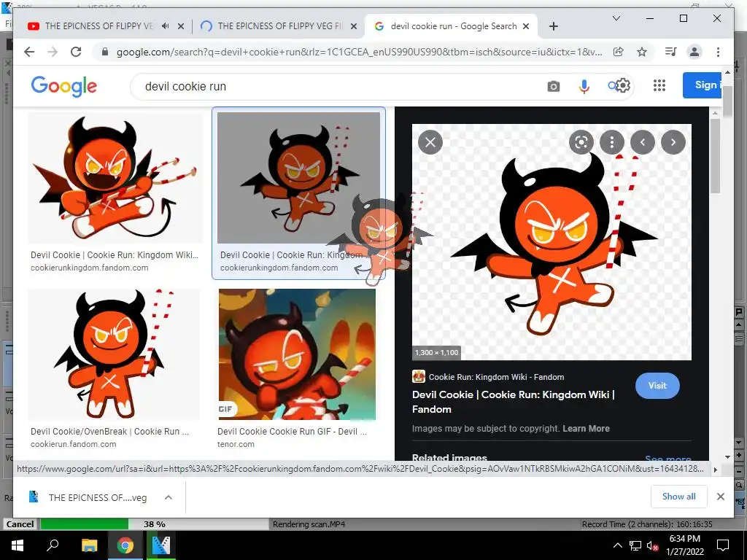This screenshot has width=747, height=560.
Task: Show hidden tray icons chevron
Action: 617,545
